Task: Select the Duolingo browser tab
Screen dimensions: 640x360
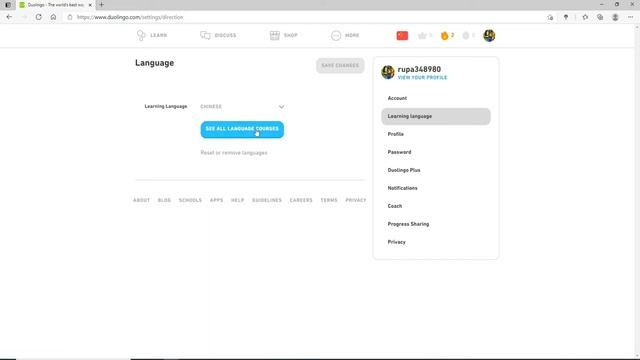Action: click(56, 5)
